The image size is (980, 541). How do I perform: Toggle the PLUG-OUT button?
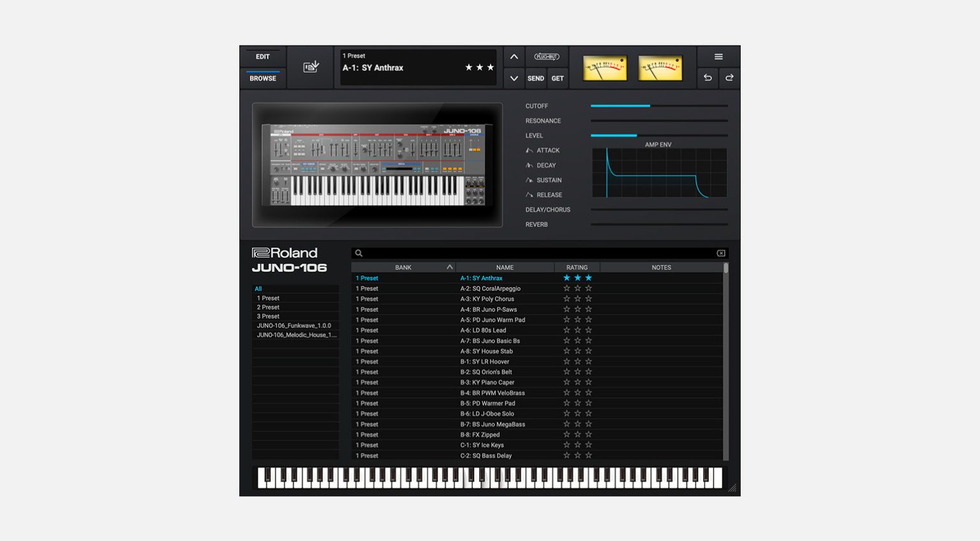click(546, 56)
